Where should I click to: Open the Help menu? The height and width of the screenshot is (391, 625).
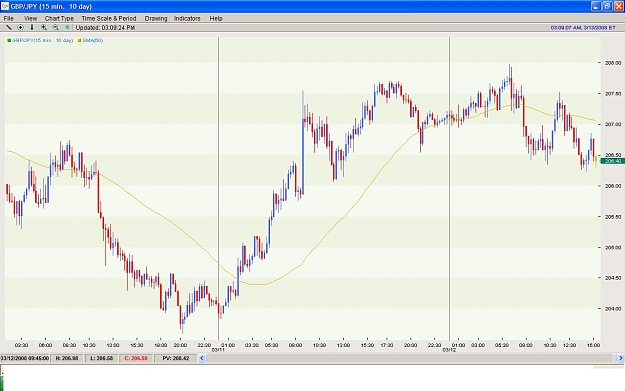216,18
